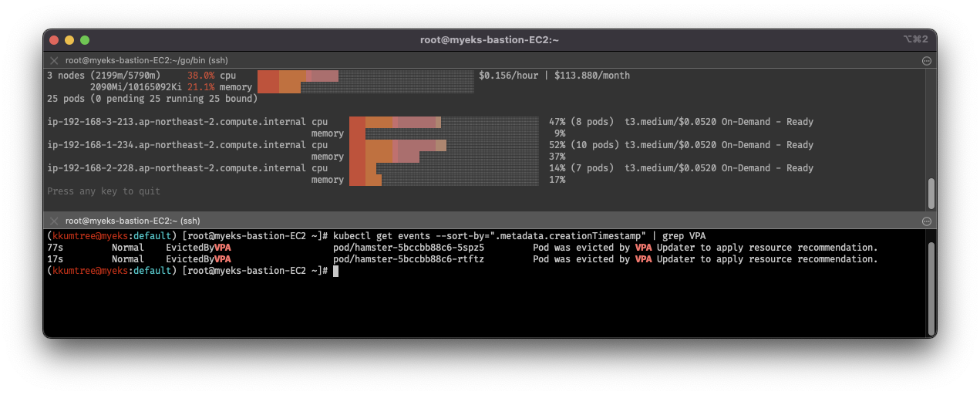Open the bottom pane's options circle icon
The width and height of the screenshot is (980, 395).
pos(926,221)
